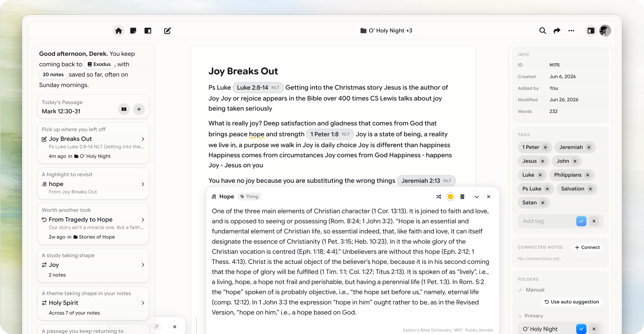Click Use auto suggestion for folders
644x334 pixels.
coord(572,302)
